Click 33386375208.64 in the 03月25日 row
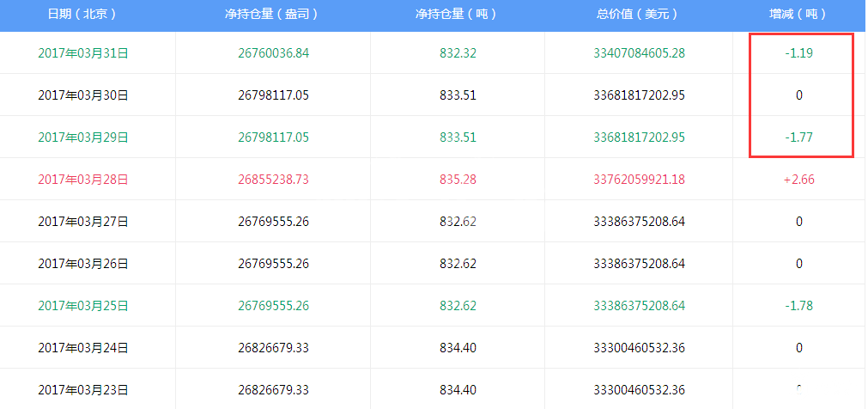Viewport: 868px width, 409px height. pyautogui.click(x=640, y=306)
